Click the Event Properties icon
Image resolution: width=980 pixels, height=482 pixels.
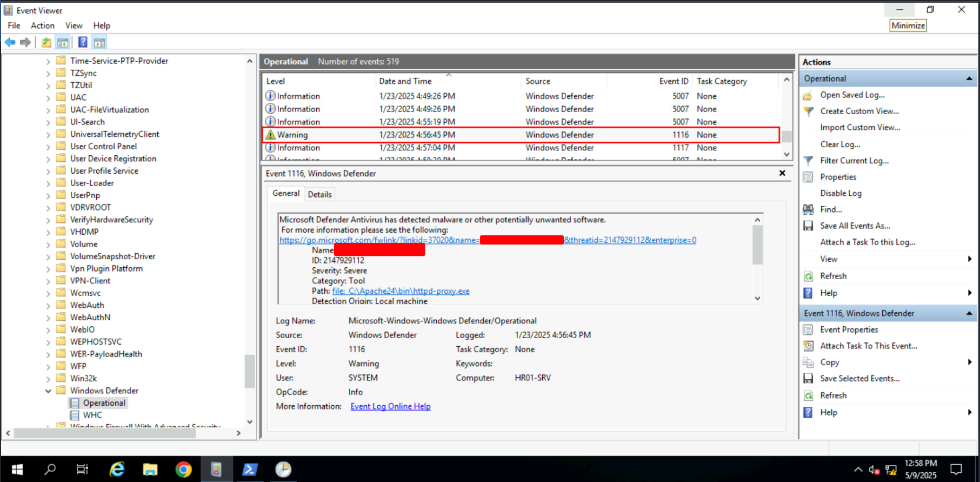click(808, 329)
